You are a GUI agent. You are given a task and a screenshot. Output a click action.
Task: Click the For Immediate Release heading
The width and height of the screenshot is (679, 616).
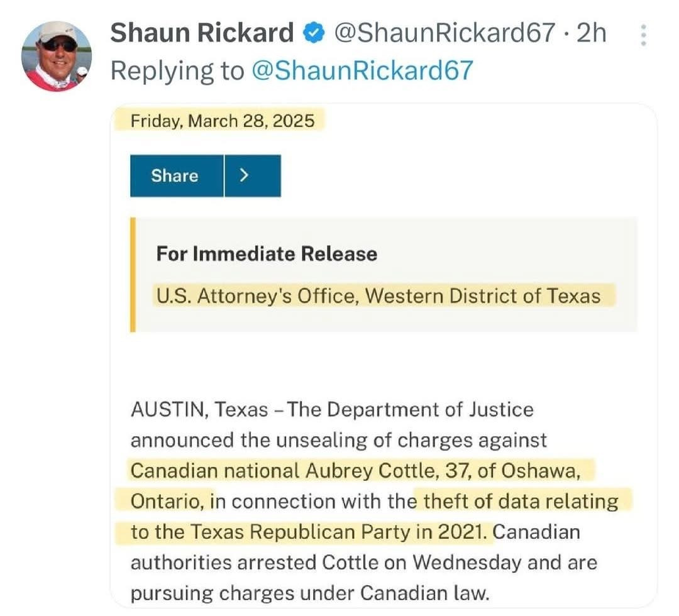click(267, 254)
